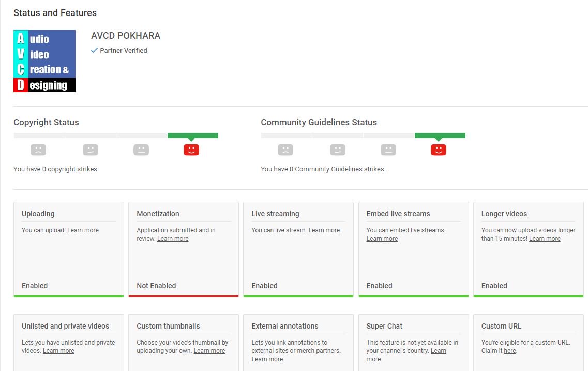This screenshot has height=371, width=588.
Task: Claim custom URL via the 'here' link
Action: (509, 351)
